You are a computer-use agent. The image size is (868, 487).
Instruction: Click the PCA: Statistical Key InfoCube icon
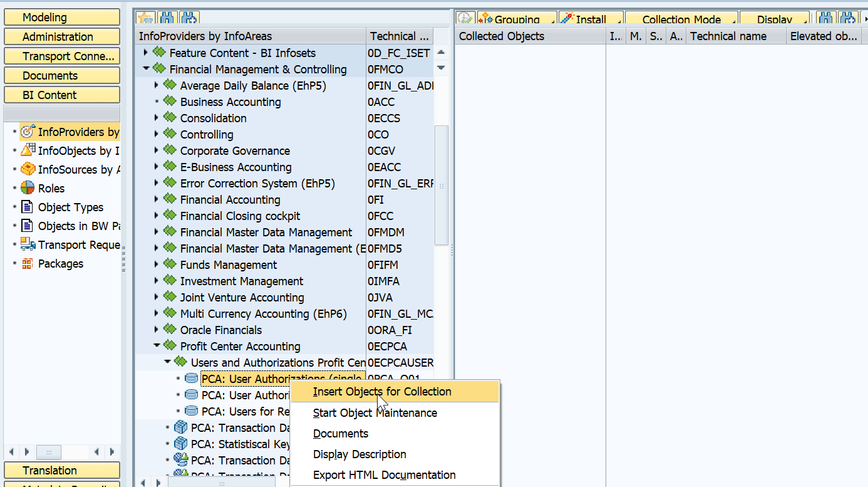pyautogui.click(x=180, y=444)
